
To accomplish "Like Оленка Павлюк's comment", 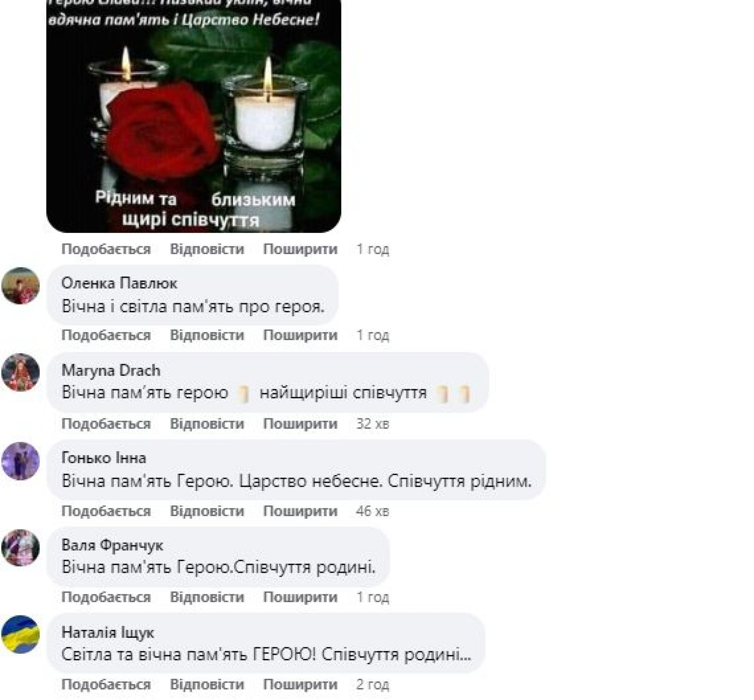I will [106, 335].
